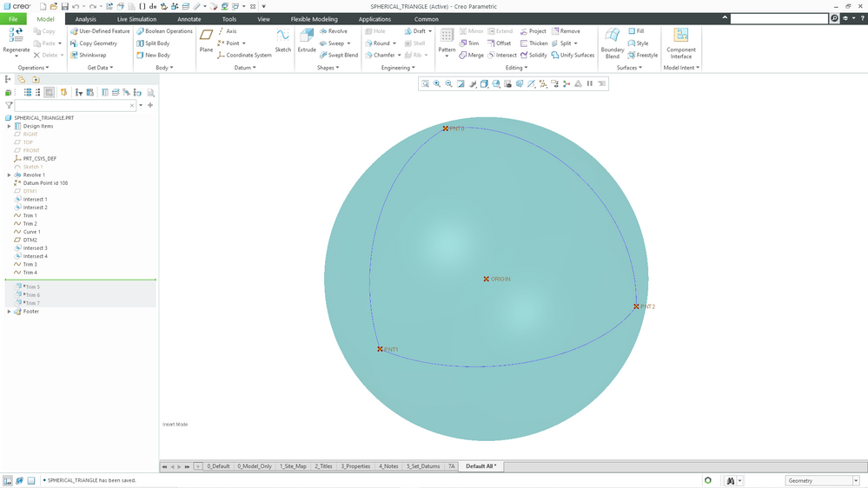The image size is (868, 488).
Task: Open the Operations group dropdown
Action: (33, 68)
